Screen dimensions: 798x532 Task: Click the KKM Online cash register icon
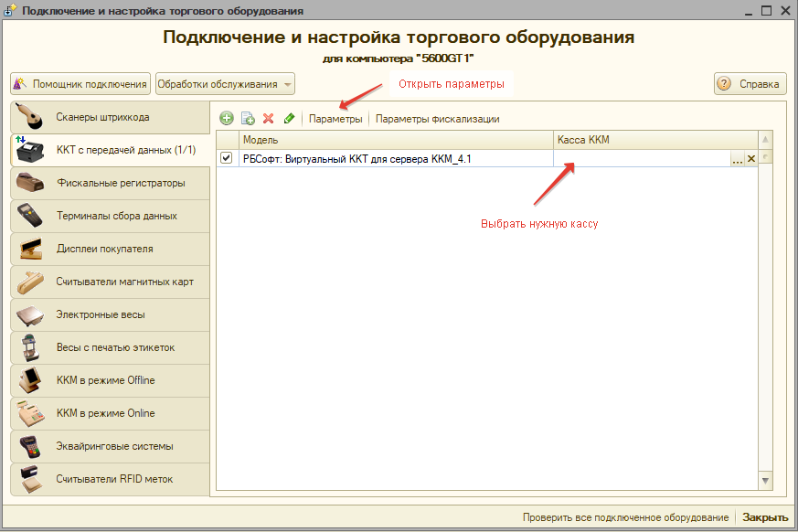coord(30,413)
